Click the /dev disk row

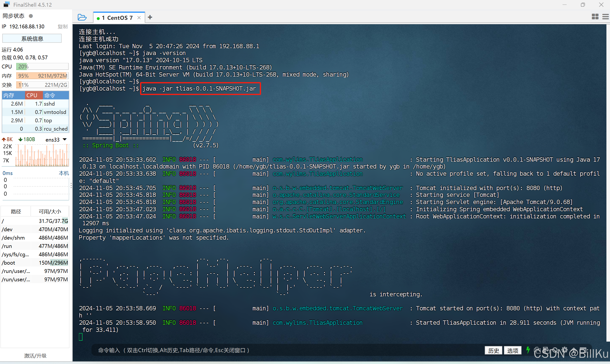pyautogui.click(x=35, y=229)
